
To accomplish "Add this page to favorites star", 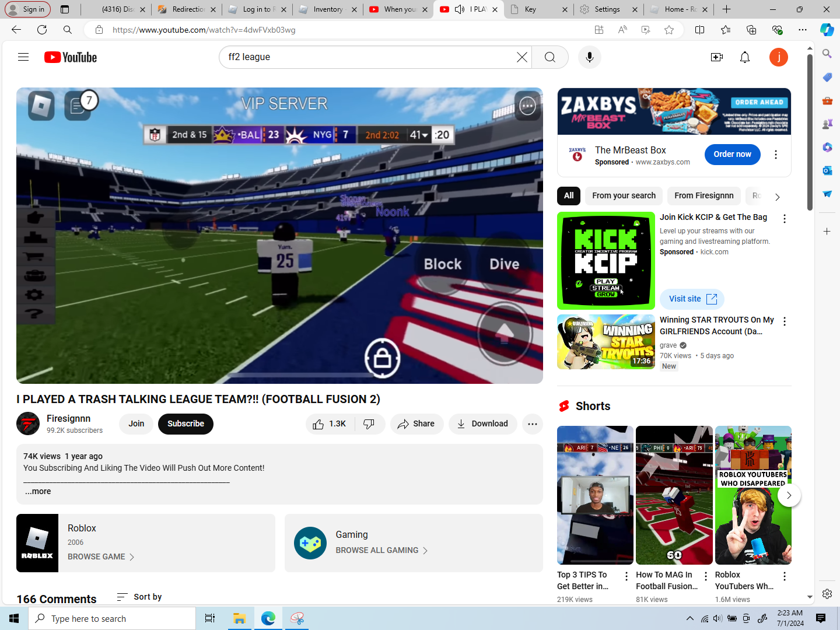I will tap(669, 30).
